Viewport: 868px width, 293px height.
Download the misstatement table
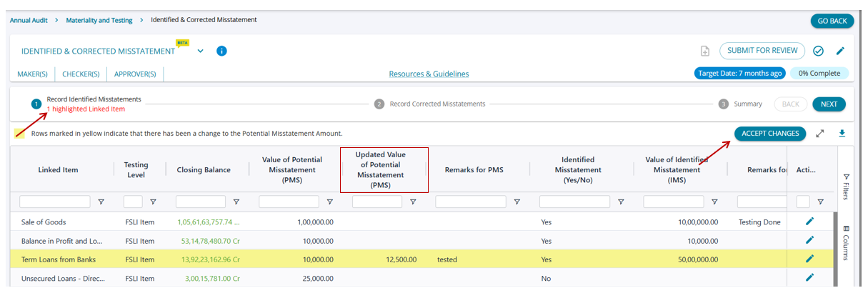tap(842, 134)
